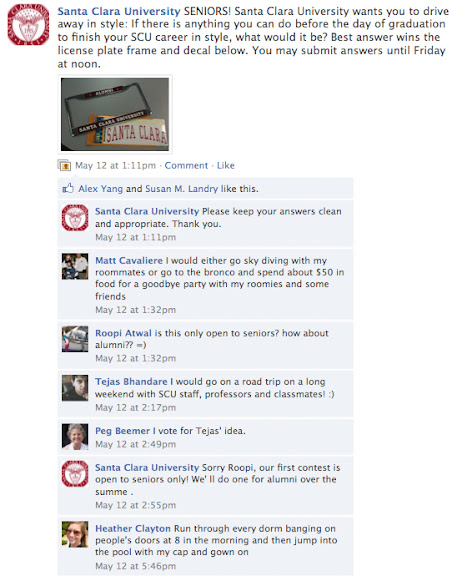
Task: Open Heather Clayton's name link
Action: pyautogui.click(x=133, y=529)
